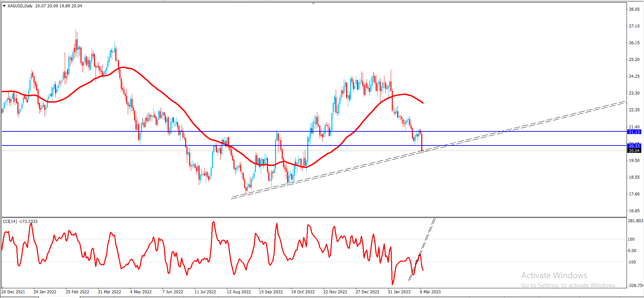Click the 7 Jun 2022 date label

pyautogui.click(x=173, y=292)
